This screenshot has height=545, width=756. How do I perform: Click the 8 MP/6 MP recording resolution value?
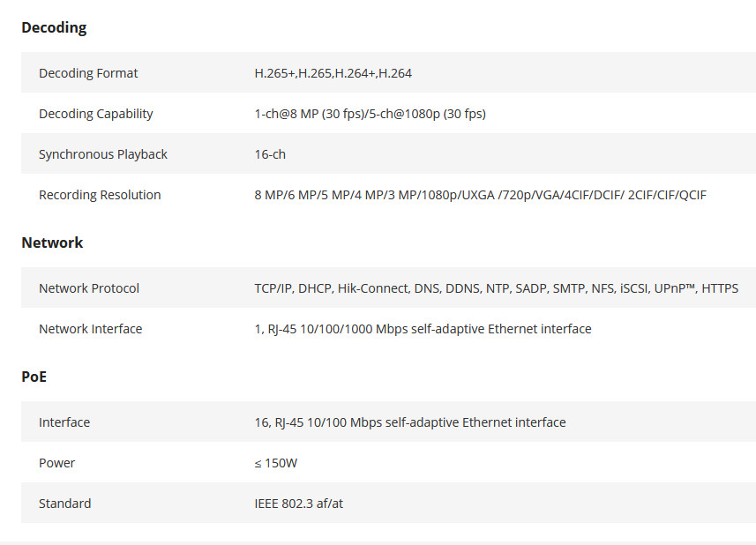click(480, 195)
